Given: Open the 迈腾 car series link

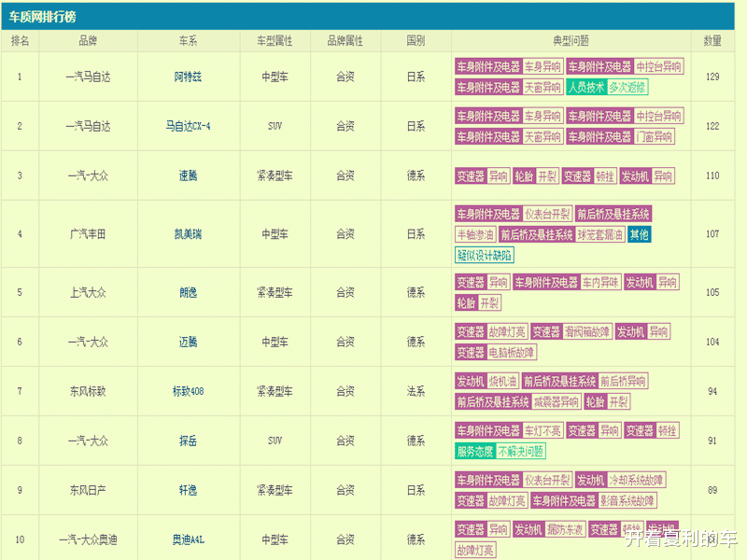Looking at the screenshot, I should [x=188, y=342].
